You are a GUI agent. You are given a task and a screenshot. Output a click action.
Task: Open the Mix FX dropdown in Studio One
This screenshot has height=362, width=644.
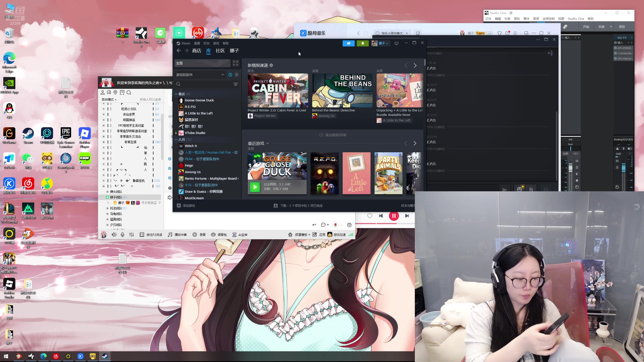(x=631, y=38)
